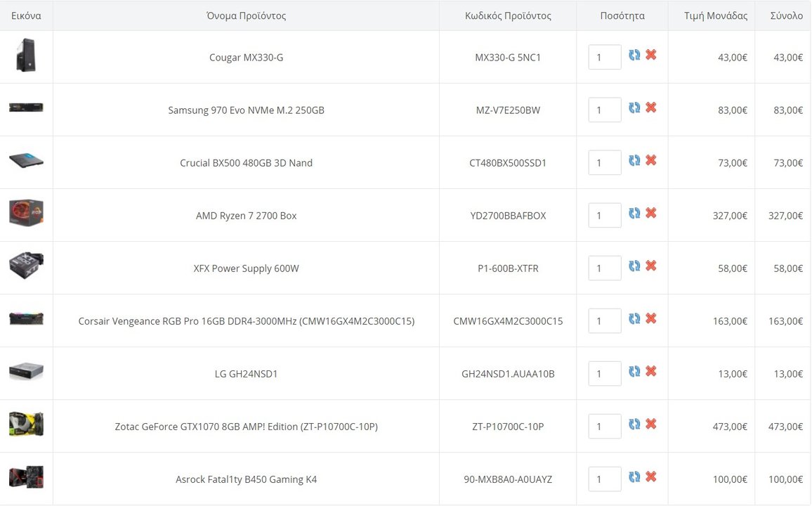
Task: Select the Κωδικός Προϊόντος column header
Action: coord(508,16)
